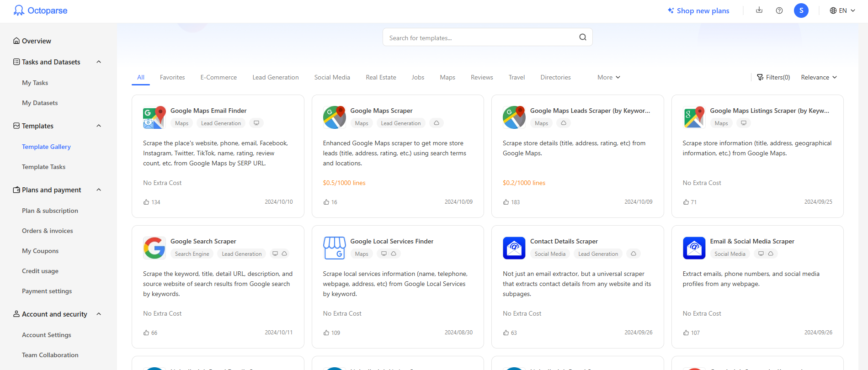
Task: Click thumbs-up on Google Maps Listings Scraper
Action: click(686, 202)
